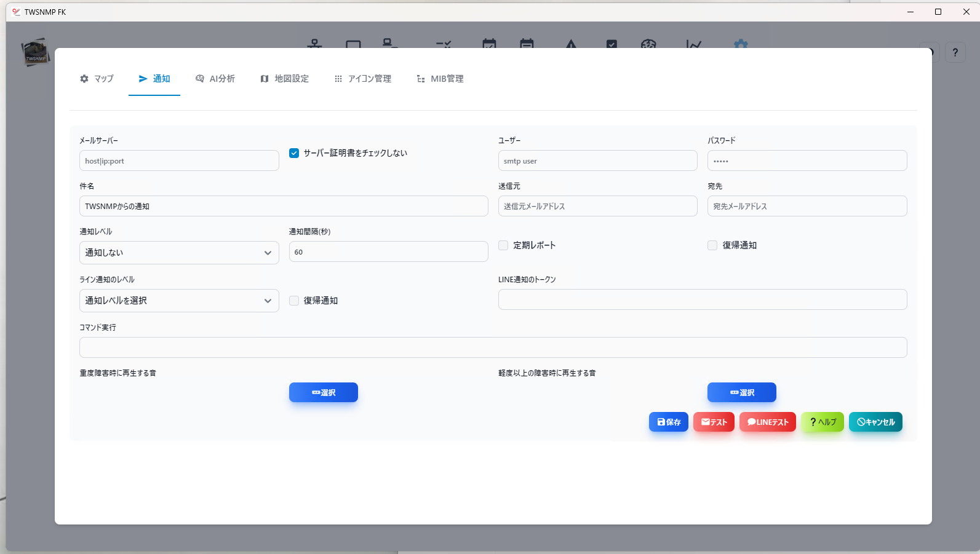This screenshot has height=554, width=980.
Task: Click the 送信元 mail address field
Action: click(x=598, y=206)
